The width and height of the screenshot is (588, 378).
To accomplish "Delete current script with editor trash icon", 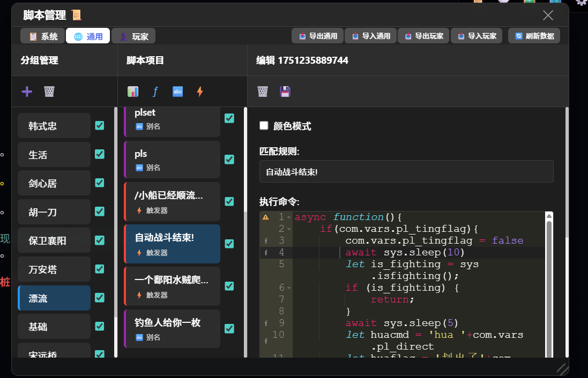I will [263, 92].
